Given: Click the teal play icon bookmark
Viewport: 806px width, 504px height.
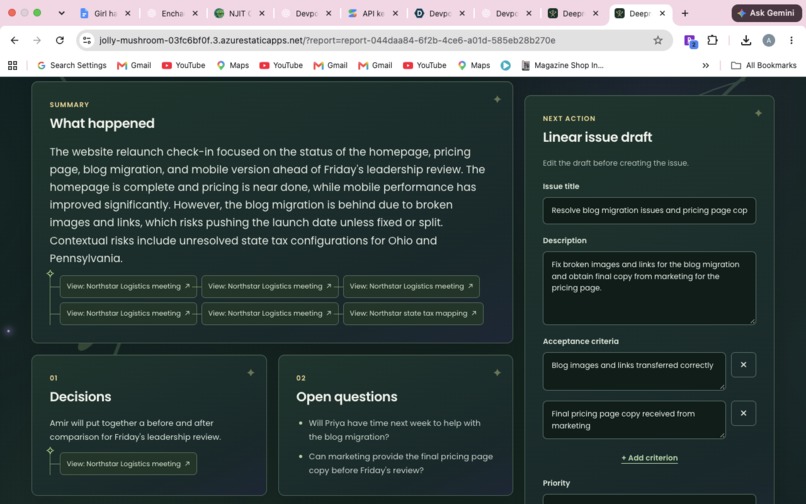Looking at the screenshot, I should click(506, 65).
